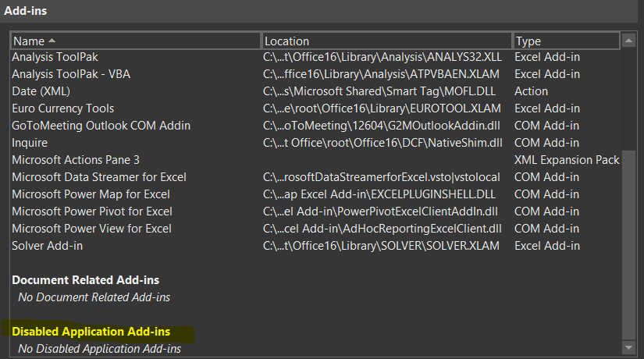The height and width of the screenshot is (359, 644).
Task: Select the Euro Currency Tools add-in
Action: point(315,108)
